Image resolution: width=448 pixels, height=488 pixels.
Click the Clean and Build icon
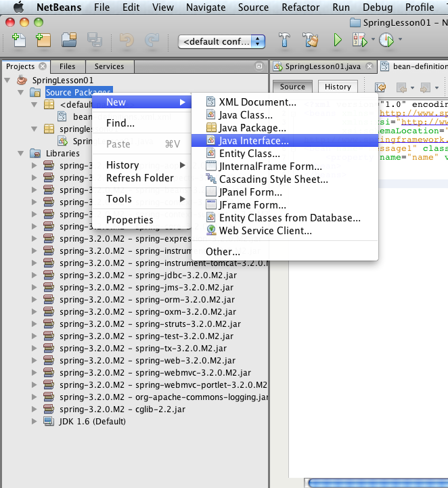coord(311,40)
